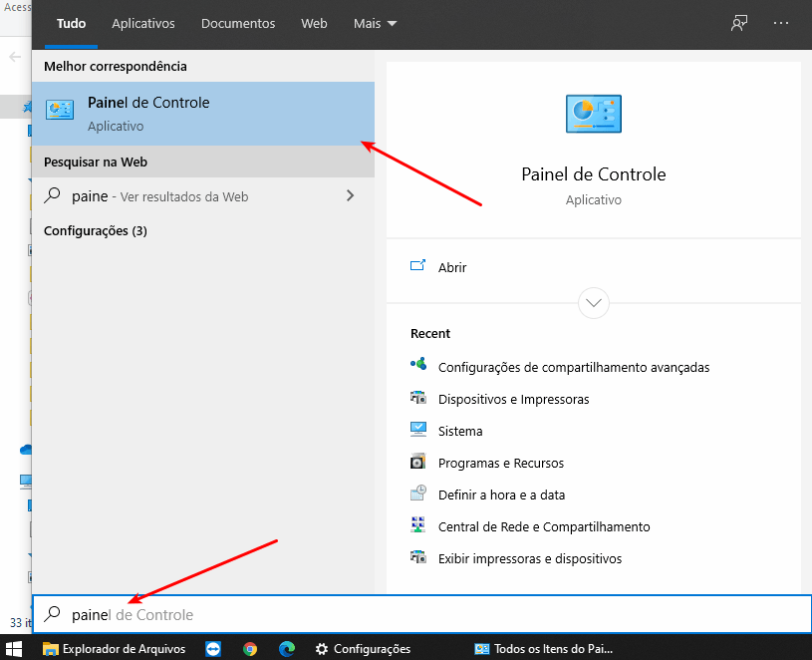Click the feedback person icon in search header
The image size is (812, 660).
click(x=739, y=23)
